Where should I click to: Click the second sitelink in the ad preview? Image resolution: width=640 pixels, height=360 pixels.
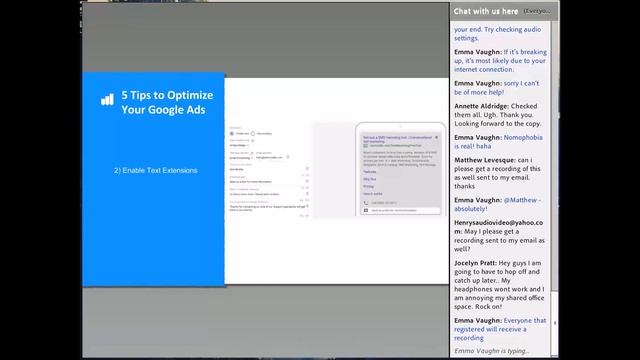(x=370, y=179)
